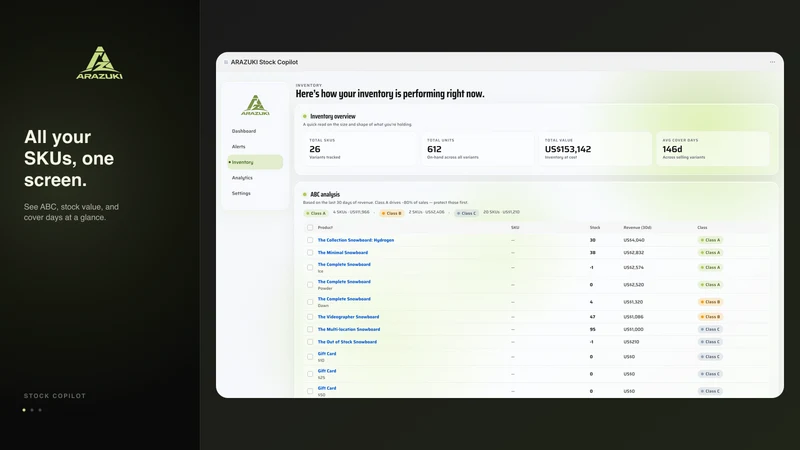Click the green dot beside Inventory overview

tap(305, 116)
